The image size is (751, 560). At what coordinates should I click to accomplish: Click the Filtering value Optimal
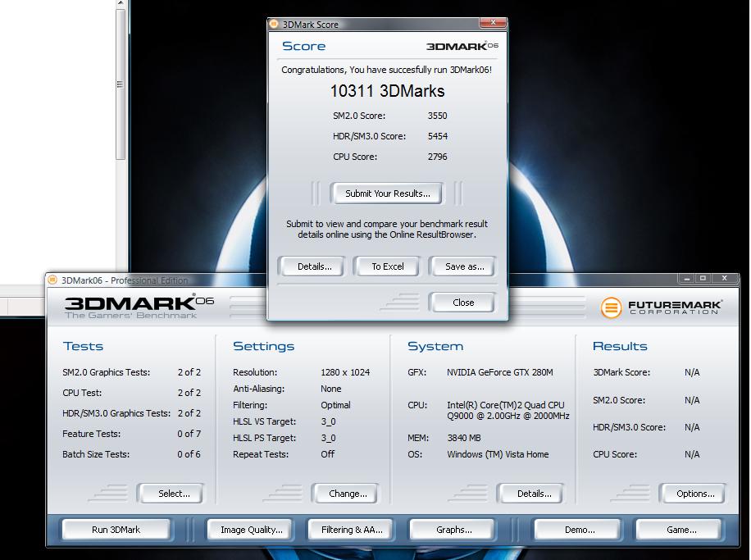[335, 405]
